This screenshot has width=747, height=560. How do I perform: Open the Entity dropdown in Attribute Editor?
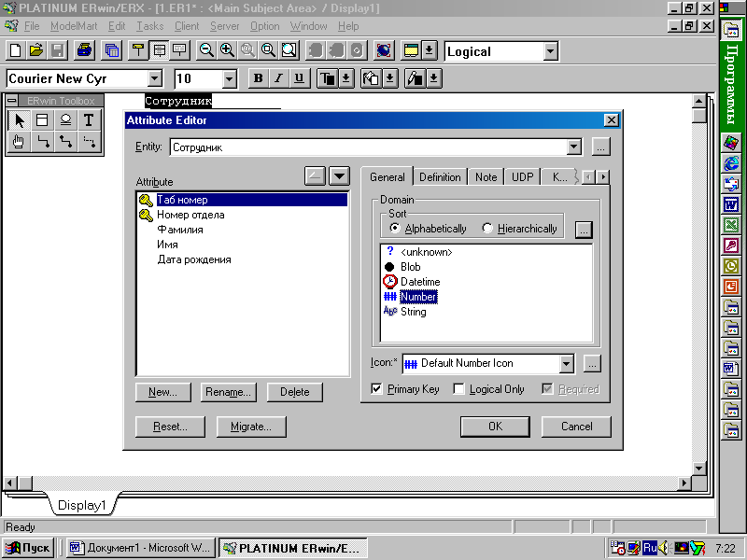[574, 147]
